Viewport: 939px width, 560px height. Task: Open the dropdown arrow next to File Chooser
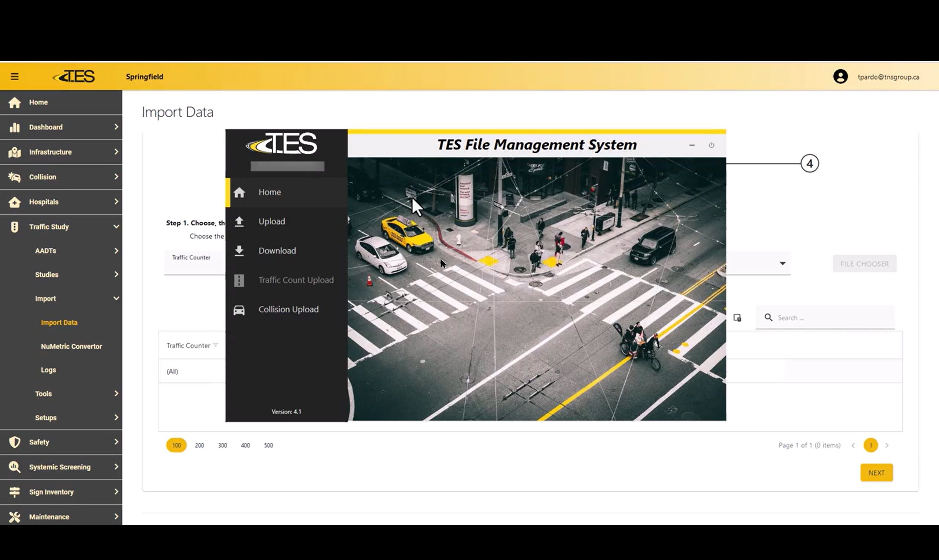point(782,264)
